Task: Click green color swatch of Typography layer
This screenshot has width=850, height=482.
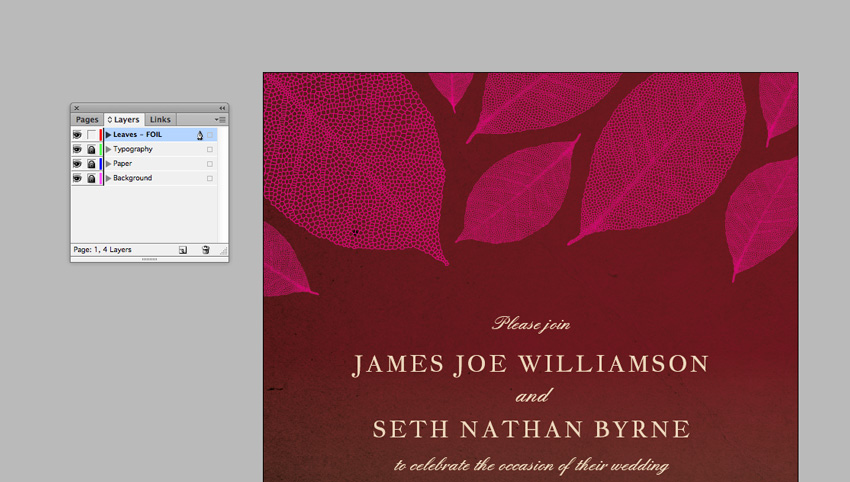Action: (101, 149)
